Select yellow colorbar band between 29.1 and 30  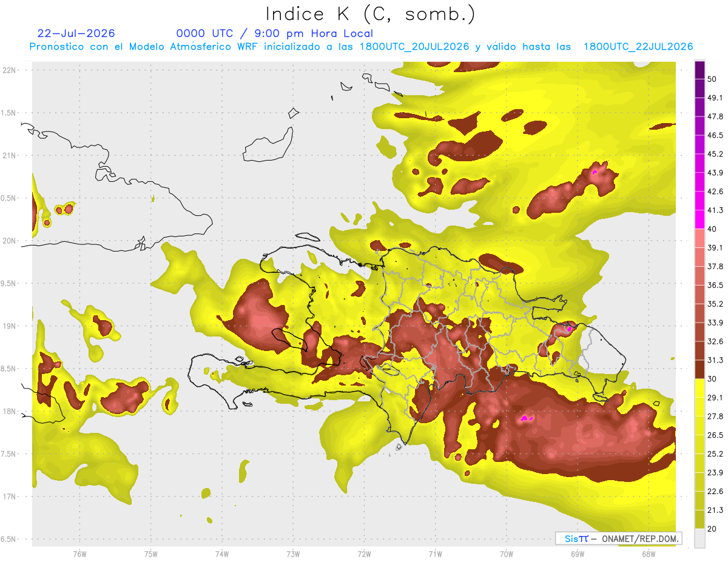point(699,388)
